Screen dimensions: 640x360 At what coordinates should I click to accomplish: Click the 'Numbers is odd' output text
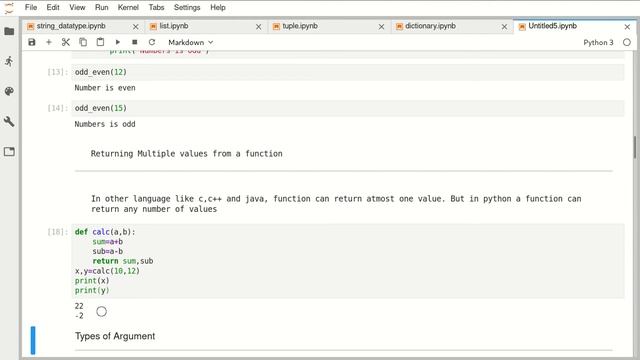105,124
